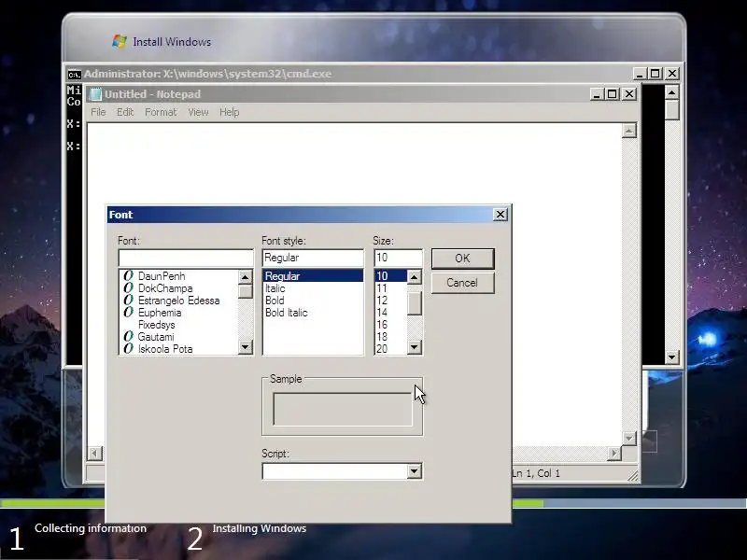This screenshot has width=747, height=560.
Task: Click the Ln 1, Col 1 status text
Action: [536, 473]
